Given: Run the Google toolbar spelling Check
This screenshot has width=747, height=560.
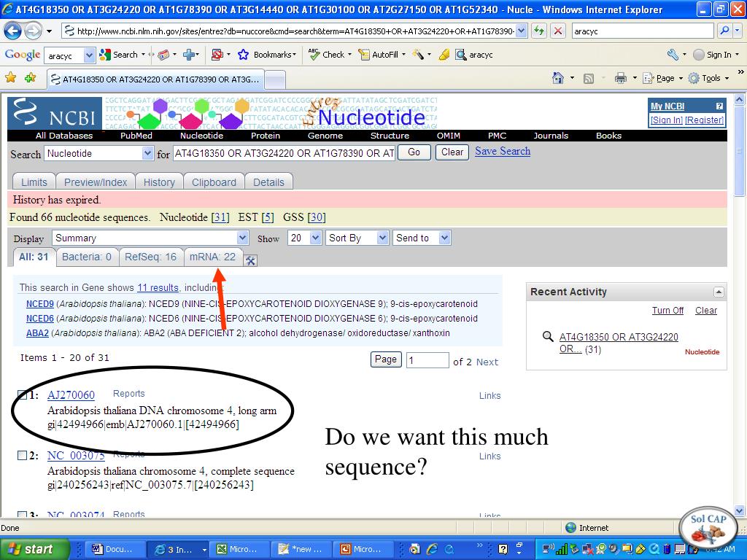Looking at the screenshot, I should pyautogui.click(x=329, y=55).
